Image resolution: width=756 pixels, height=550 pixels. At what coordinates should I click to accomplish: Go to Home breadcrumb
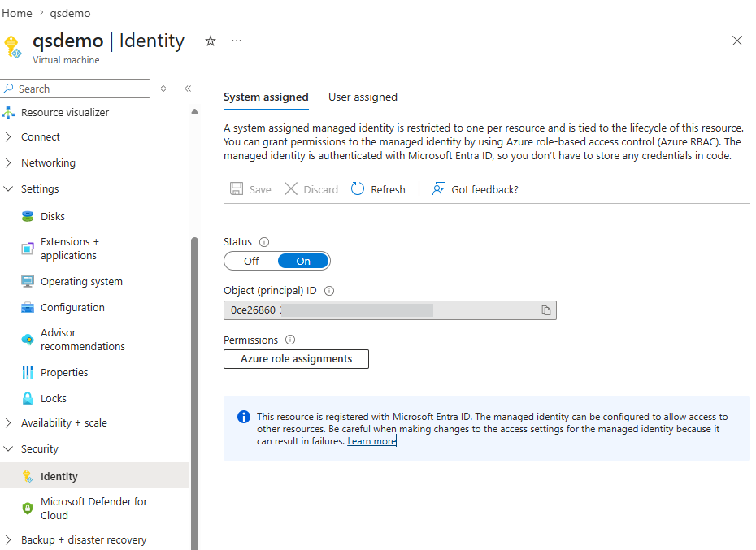tap(17, 13)
